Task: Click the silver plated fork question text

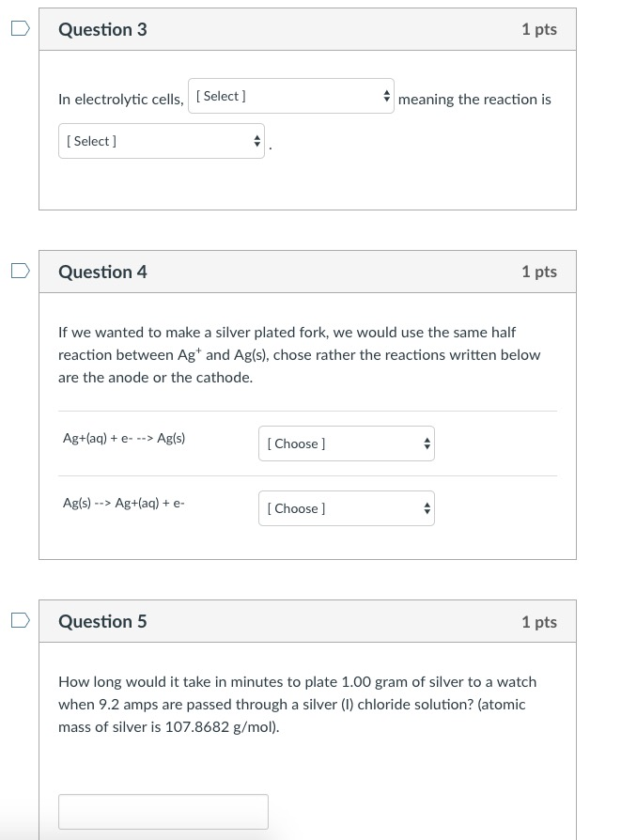Action: point(300,354)
